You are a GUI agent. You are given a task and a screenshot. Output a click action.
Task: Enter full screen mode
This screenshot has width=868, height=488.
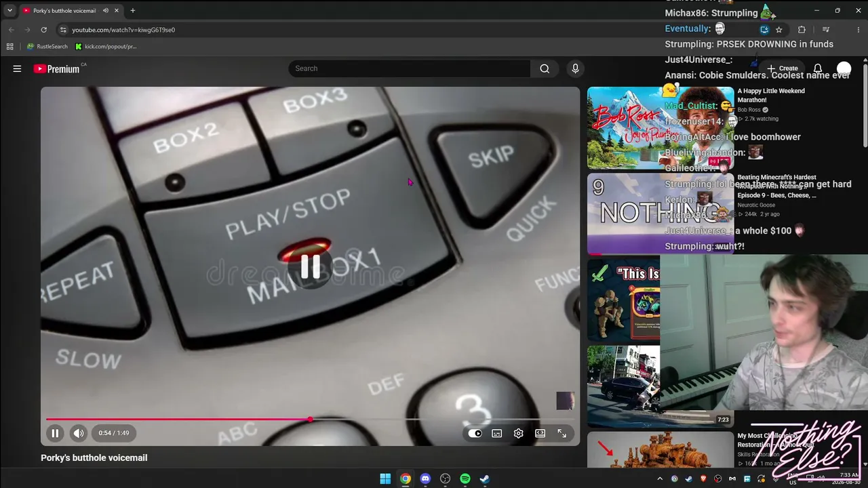pyautogui.click(x=561, y=433)
